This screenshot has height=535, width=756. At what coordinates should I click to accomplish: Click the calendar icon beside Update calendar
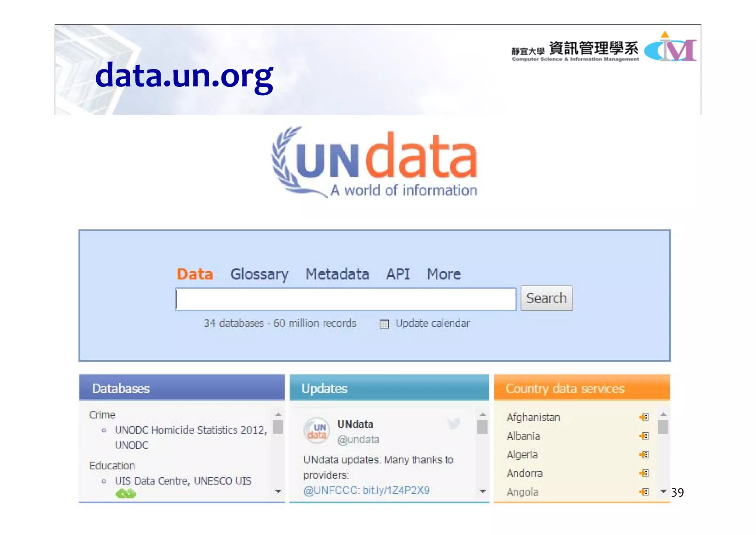point(384,324)
